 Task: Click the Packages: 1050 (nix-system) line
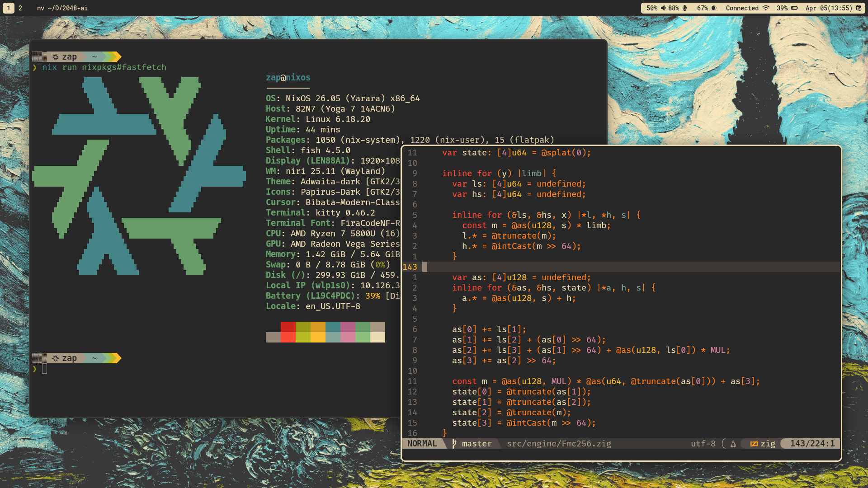[410, 140]
